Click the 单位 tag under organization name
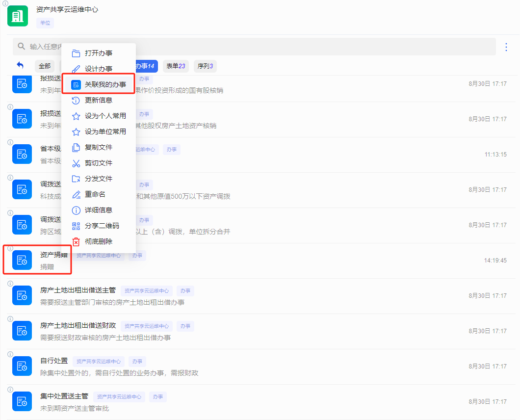This screenshot has width=520, height=420. pyautogui.click(x=45, y=23)
